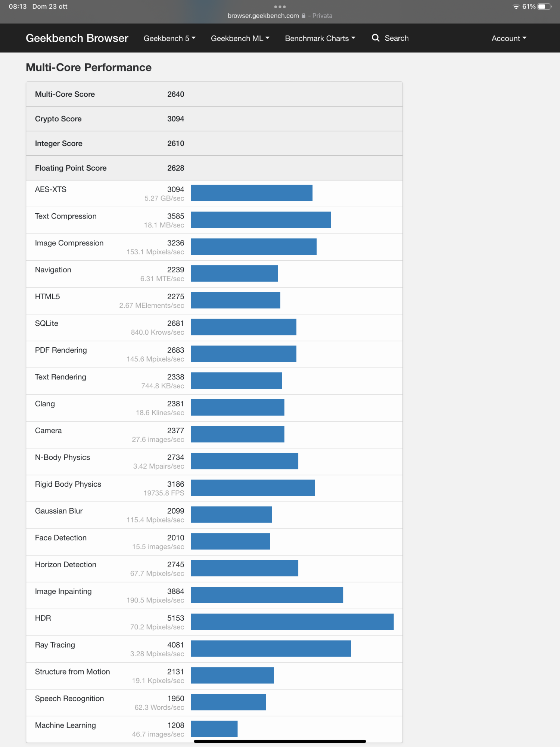Tap the browser.geekbench.com address field
This screenshot has width=560, height=747.
point(263,16)
